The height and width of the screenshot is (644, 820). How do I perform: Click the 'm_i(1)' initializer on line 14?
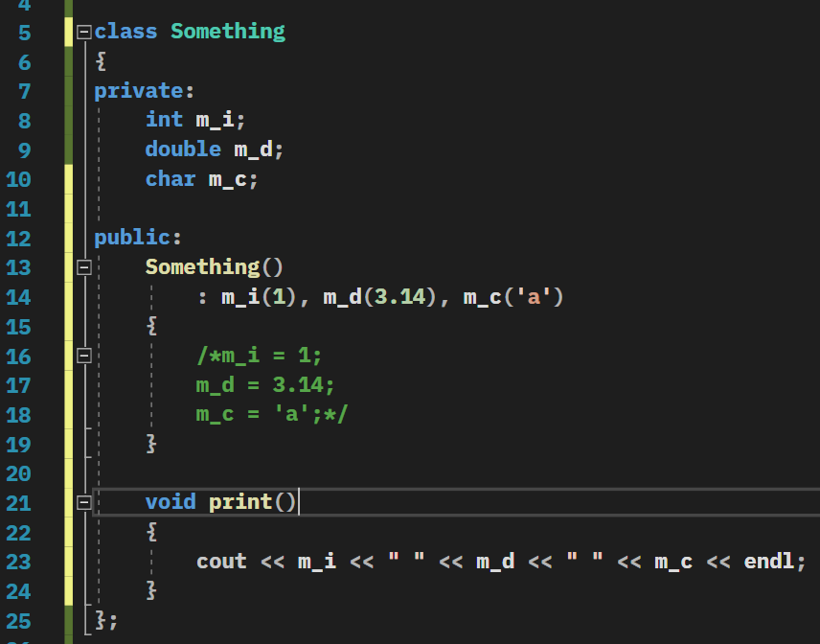(259, 297)
